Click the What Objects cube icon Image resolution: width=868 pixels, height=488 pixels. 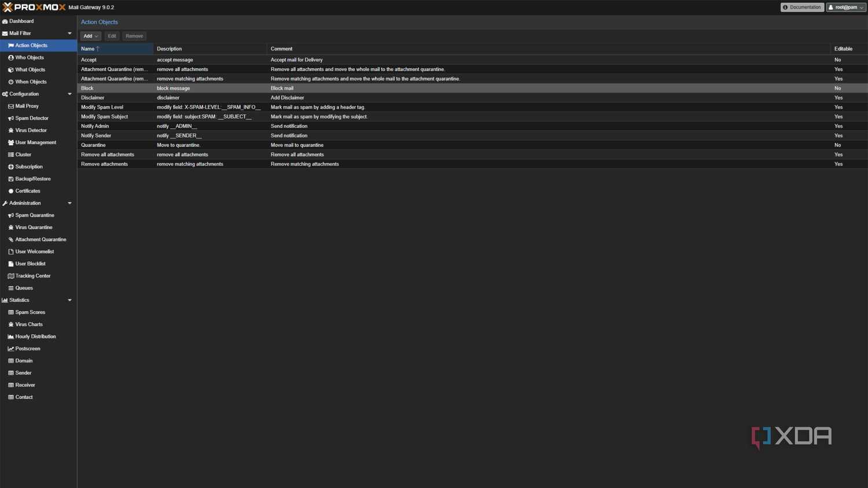point(10,70)
